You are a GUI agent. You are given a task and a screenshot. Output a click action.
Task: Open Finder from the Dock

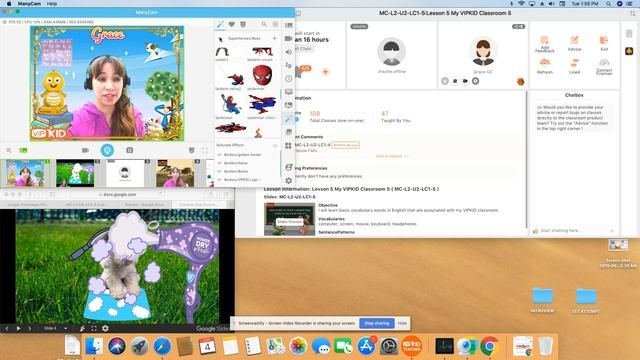click(x=94, y=346)
